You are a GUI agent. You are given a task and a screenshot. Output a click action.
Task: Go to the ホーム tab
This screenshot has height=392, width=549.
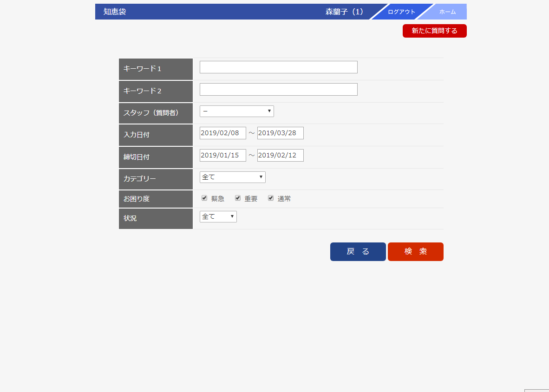447,12
